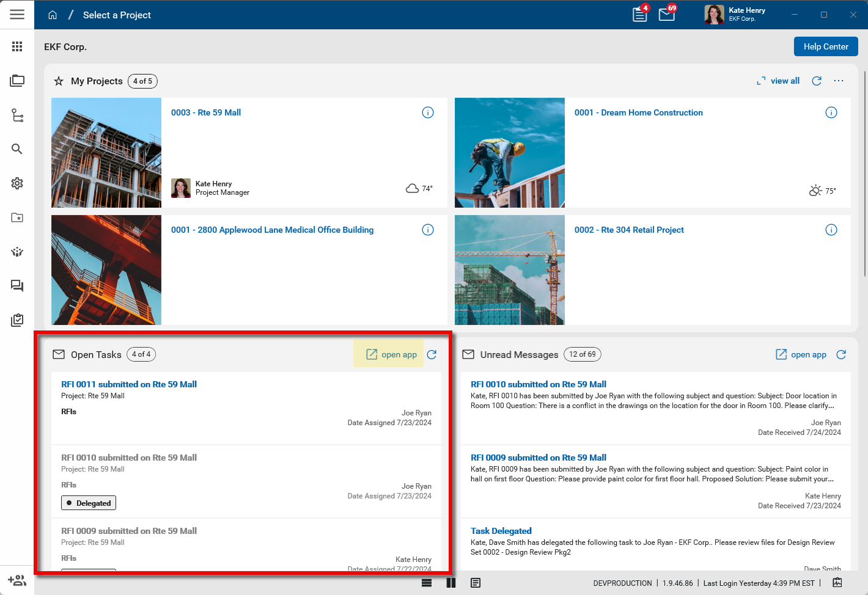Switch to list rows layout in footer

pyautogui.click(x=427, y=583)
